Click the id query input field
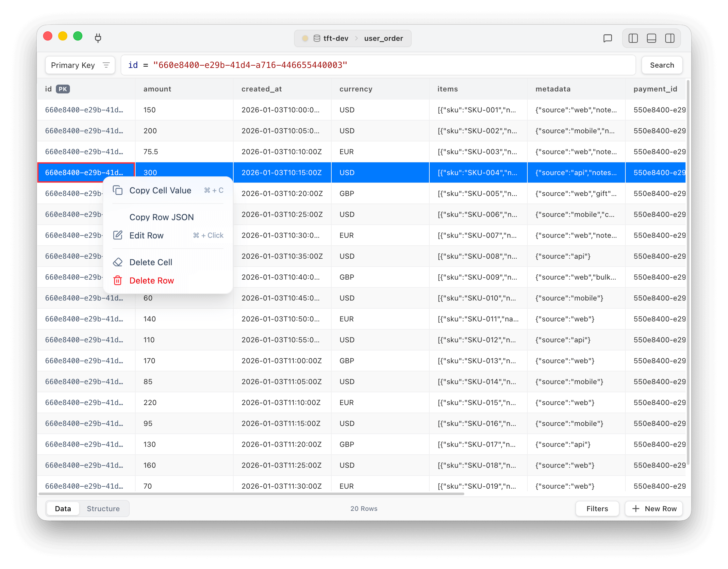Screen dimensions: 728x569 point(378,65)
